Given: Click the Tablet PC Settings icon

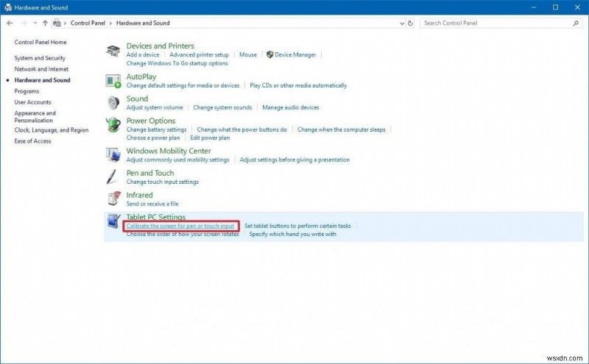Looking at the screenshot, I should (113, 221).
